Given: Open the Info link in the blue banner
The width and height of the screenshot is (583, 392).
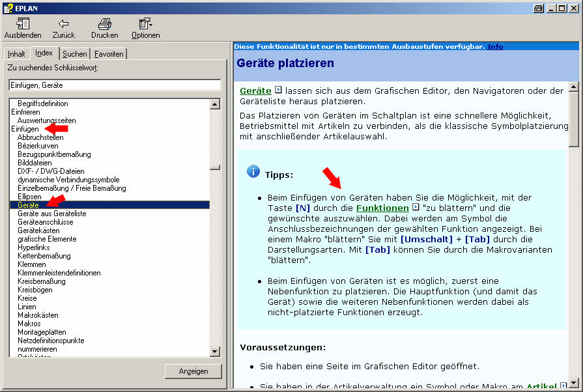Looking at the screenshot, I should (x=495, y=46).
